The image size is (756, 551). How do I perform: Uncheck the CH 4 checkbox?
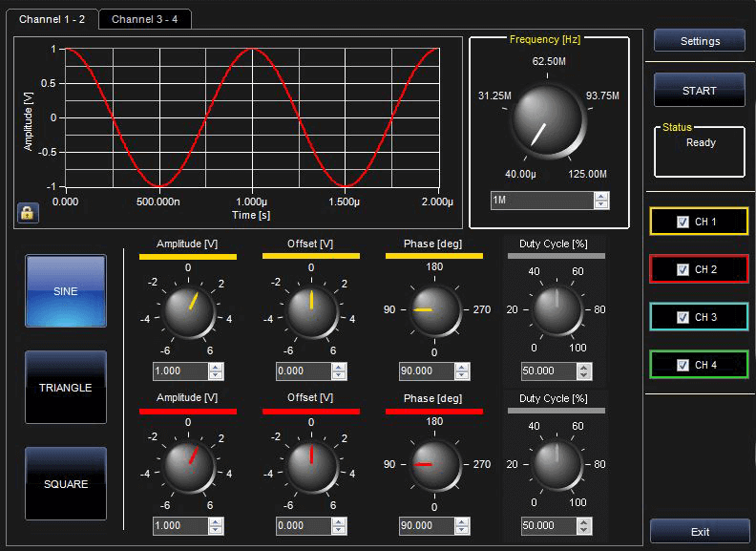(x=682, y=365)
